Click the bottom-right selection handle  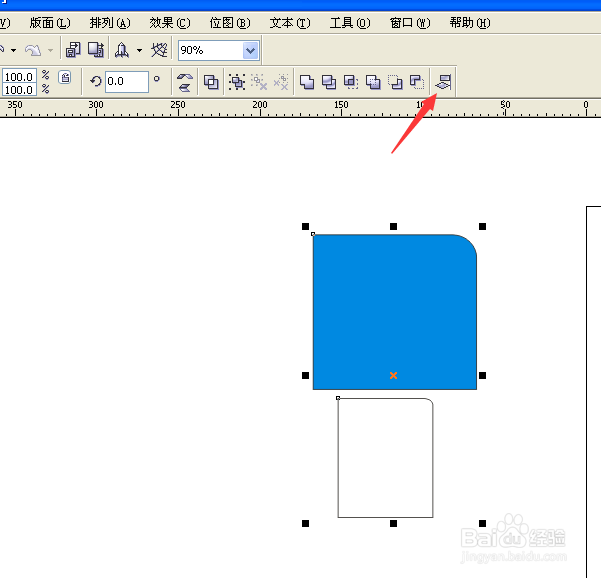tap(482, 523)
